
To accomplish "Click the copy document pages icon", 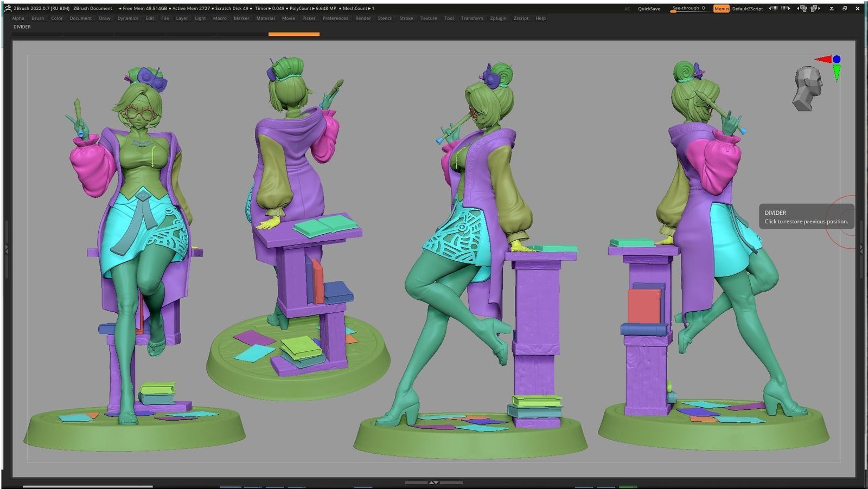I will (803, 9).
